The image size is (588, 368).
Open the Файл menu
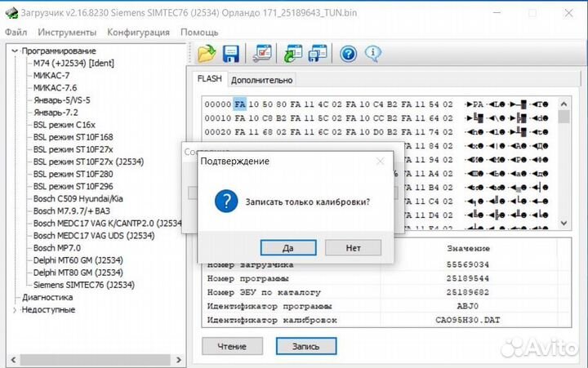click(16, 32)
